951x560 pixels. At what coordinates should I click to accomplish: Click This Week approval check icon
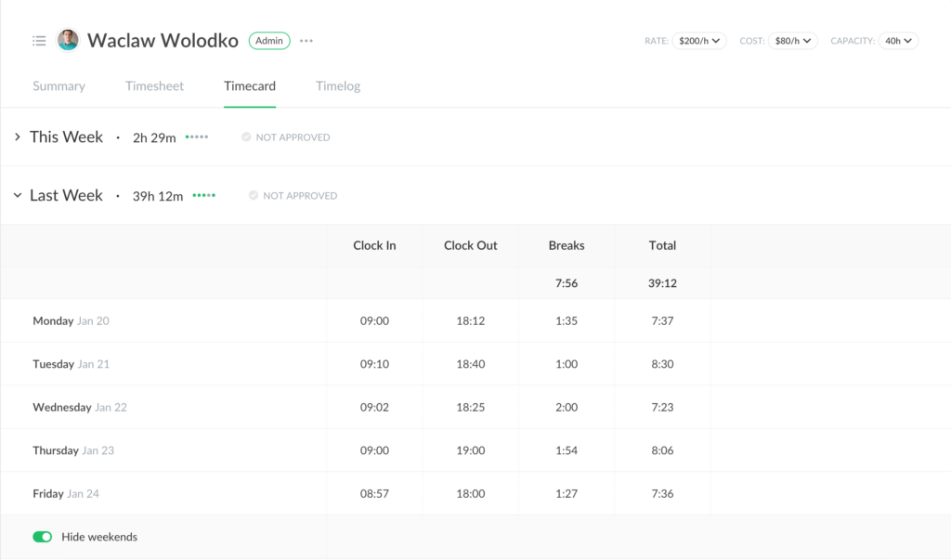[246, 137]
